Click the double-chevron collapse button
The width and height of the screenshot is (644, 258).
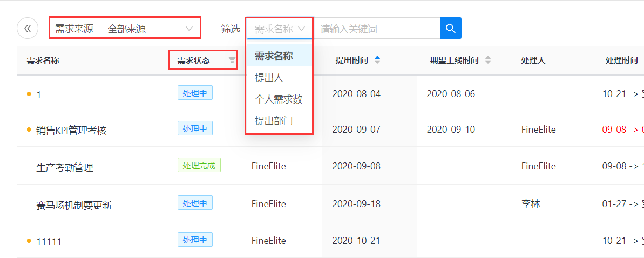point(28,29)
